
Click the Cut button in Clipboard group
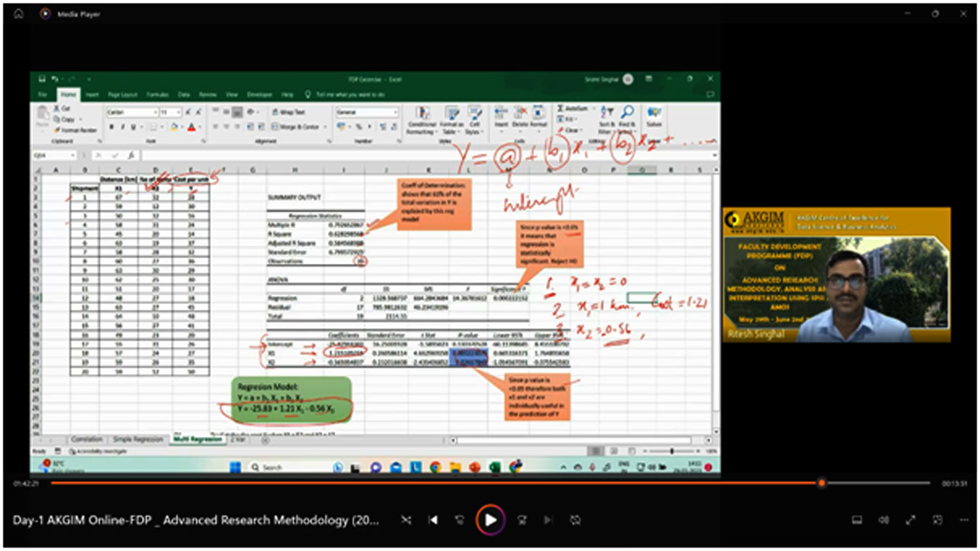62,108
